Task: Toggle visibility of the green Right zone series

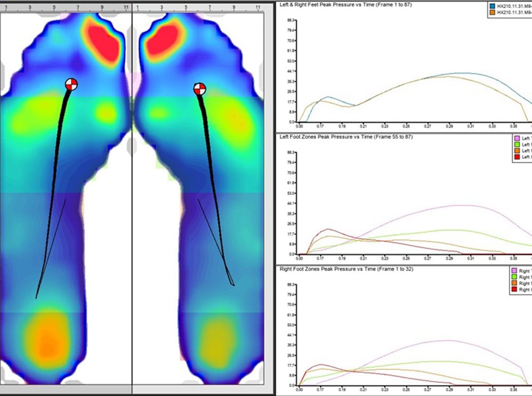Action: tap(514, 276)
